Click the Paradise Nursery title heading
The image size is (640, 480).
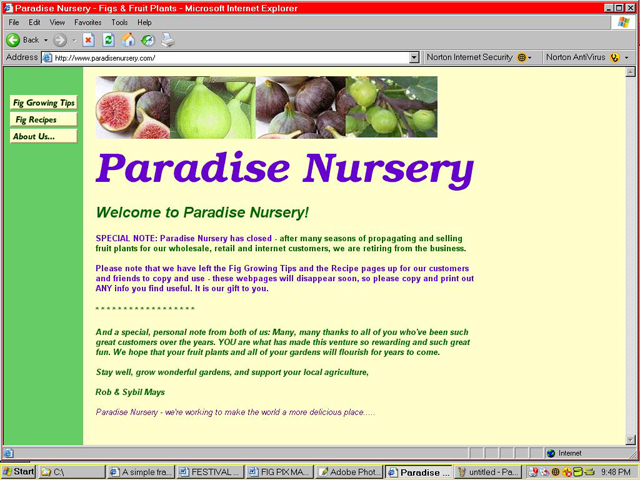(x=285, y=169)
